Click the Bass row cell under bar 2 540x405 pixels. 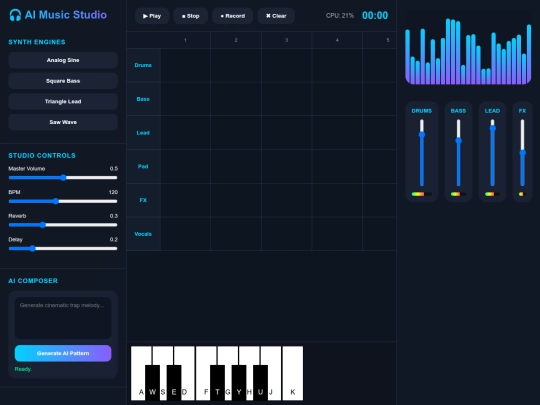(236, 99)
